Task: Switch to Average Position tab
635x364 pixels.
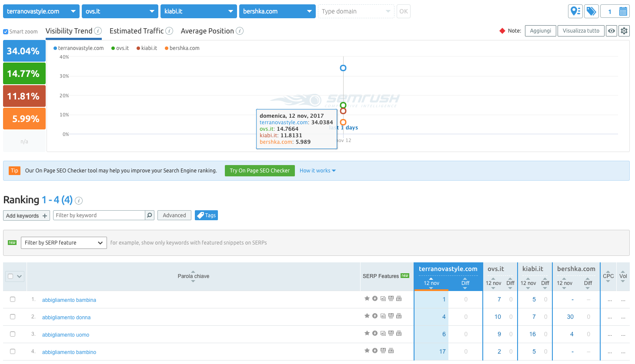Action: click(x=207, y=31)
